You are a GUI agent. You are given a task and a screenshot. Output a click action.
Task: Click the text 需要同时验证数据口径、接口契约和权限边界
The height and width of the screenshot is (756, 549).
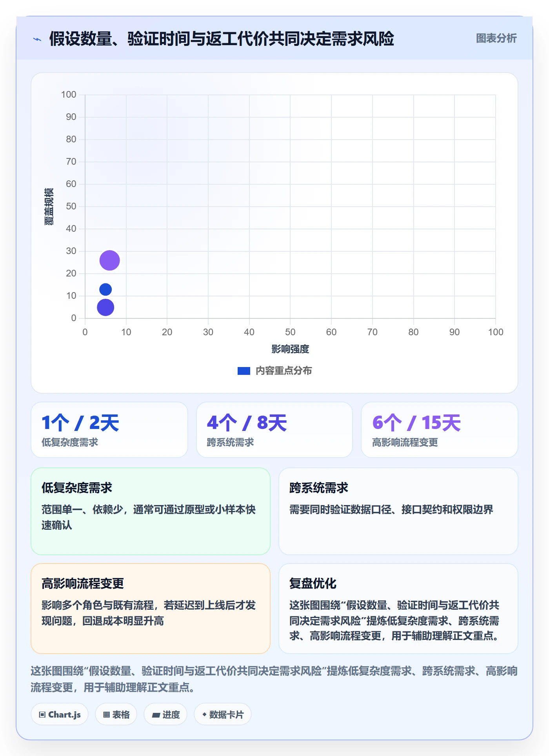(x=391, y=509)
